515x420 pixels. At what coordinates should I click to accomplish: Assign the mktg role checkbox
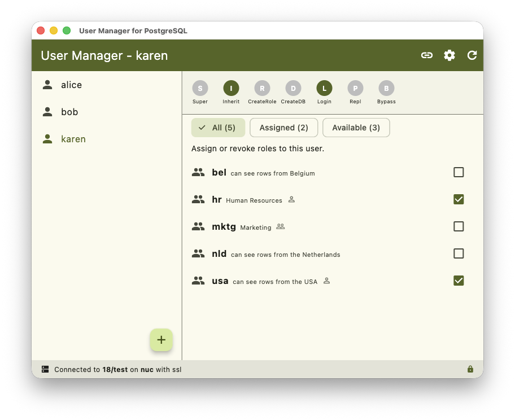click(x=459, y=226)
